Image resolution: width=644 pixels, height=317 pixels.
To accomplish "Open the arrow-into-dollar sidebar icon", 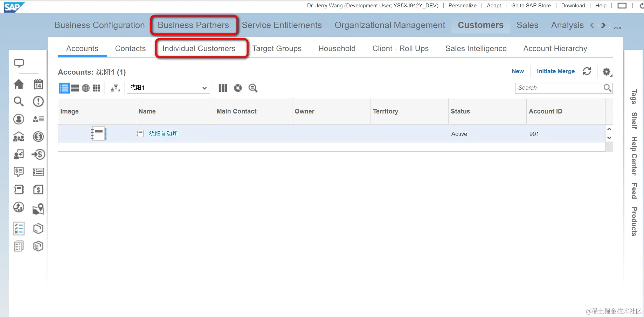I will 38,154.
